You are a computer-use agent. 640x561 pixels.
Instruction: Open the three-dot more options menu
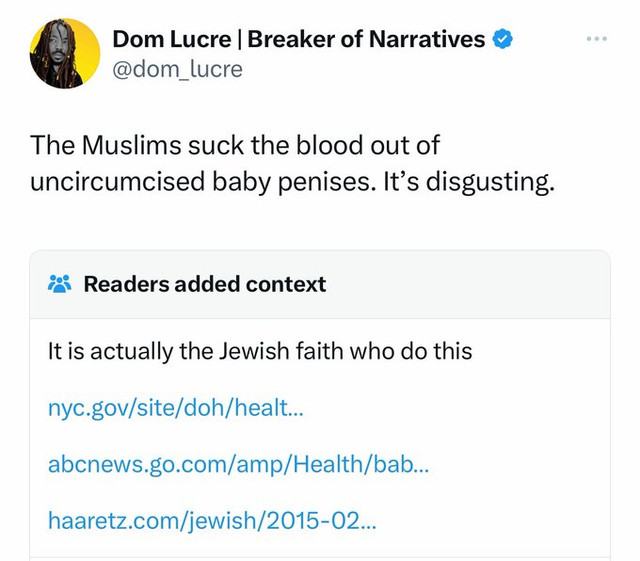click(598, 39)
